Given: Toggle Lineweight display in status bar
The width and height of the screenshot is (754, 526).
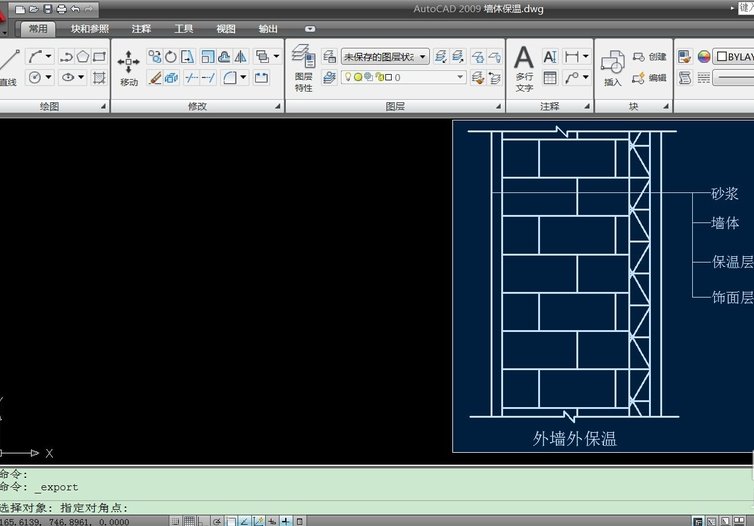Looking at the screenshot, I should coord(286,521).
